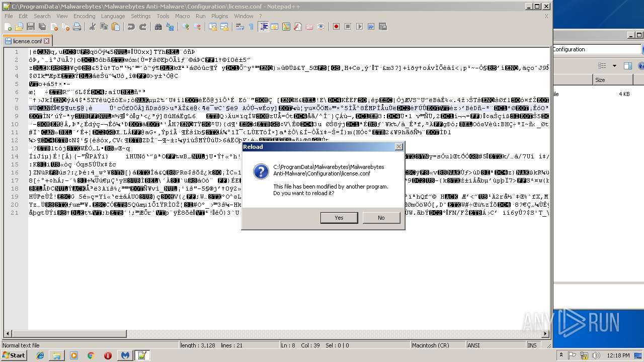Start macro recording with red dot icon
Image resolution: width=644 pixels, height=362 pixels.
click(x=336, y=27)
